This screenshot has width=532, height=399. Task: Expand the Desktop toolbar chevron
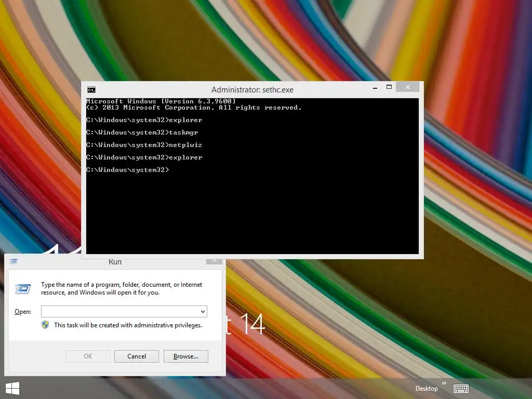[444, 383]
